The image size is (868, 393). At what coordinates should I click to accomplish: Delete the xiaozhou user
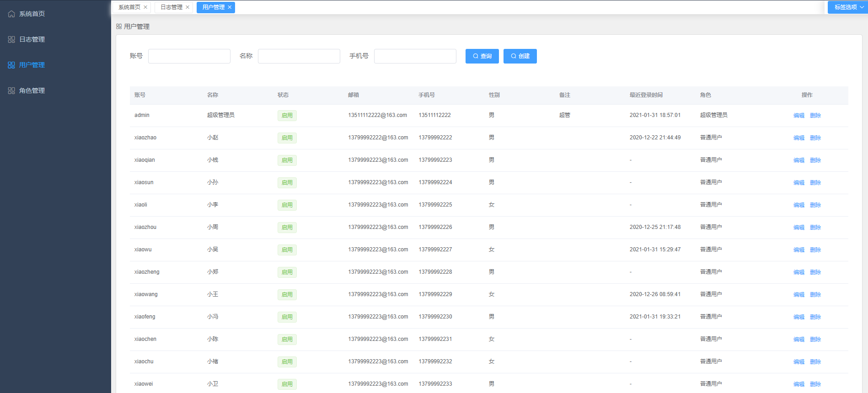pos(815,228)
